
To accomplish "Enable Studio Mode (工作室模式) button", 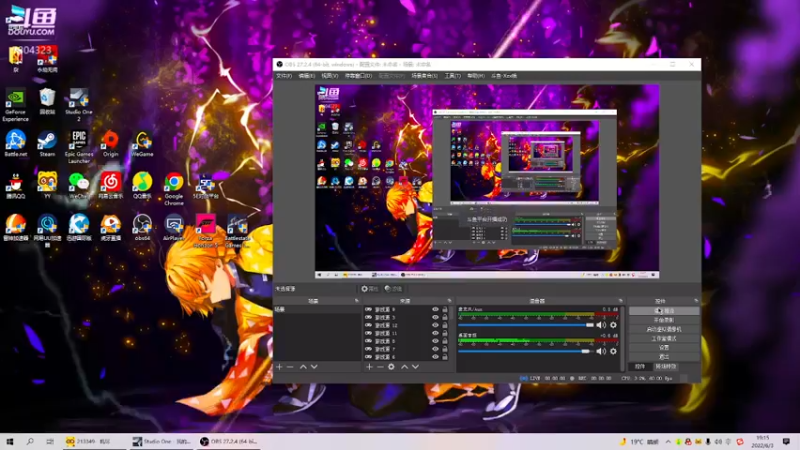I will tap(664, 338).
